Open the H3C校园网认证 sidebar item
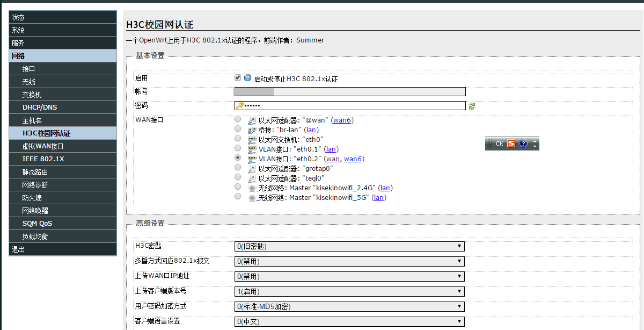The image size is (644, 330). click(63, 133)
